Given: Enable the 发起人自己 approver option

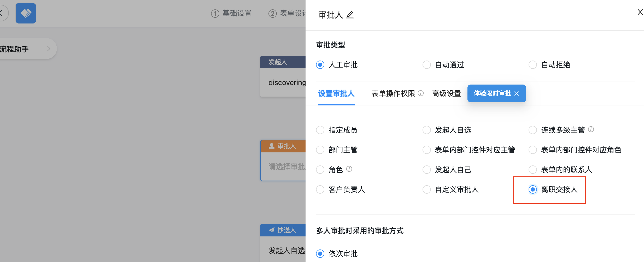Looking at the screenshot, I should 426,169.
